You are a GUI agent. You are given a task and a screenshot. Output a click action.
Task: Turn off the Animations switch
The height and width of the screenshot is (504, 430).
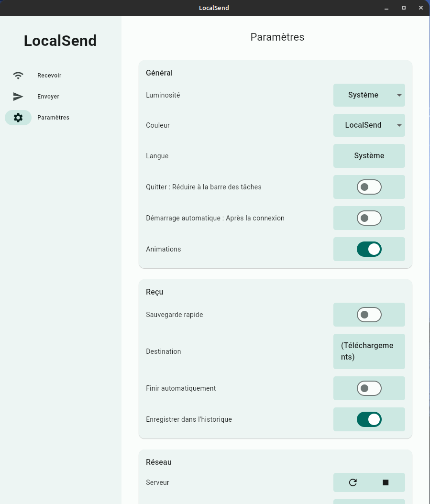click(369, 249)
